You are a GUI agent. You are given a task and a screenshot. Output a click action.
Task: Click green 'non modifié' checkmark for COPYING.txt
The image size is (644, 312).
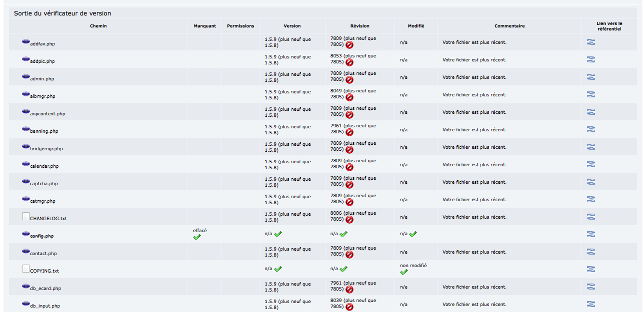(x=404, y=272)
